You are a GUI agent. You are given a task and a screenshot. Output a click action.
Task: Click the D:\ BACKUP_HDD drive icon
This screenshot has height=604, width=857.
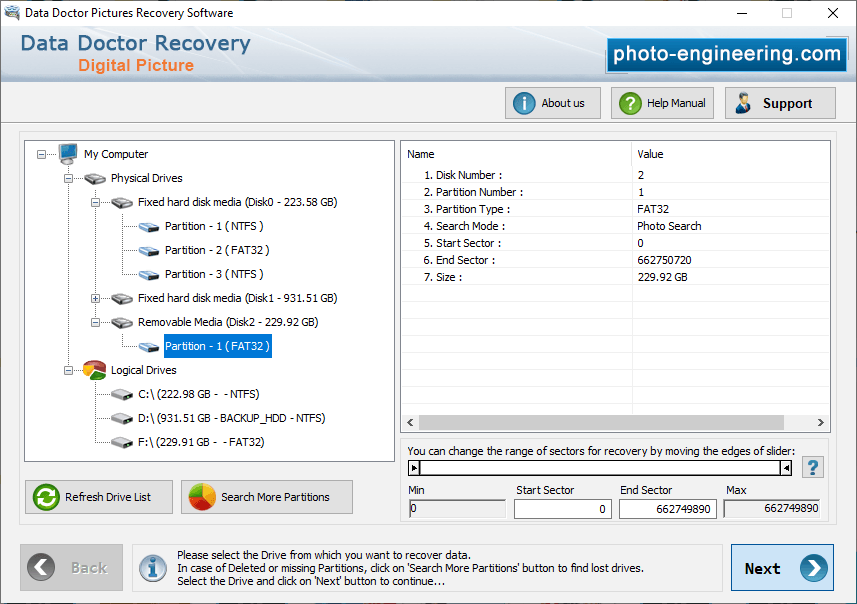pyautogui.click(x=122, y=418)
